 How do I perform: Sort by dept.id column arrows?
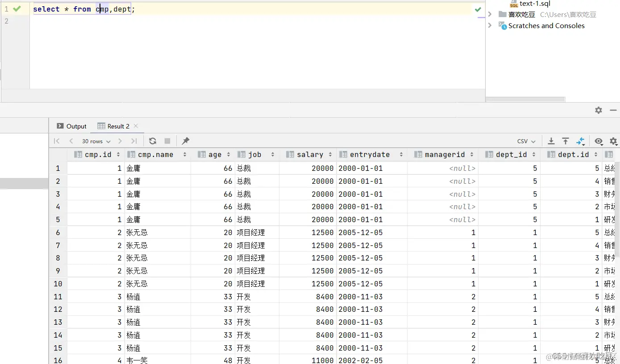click(x=596, y=154)
